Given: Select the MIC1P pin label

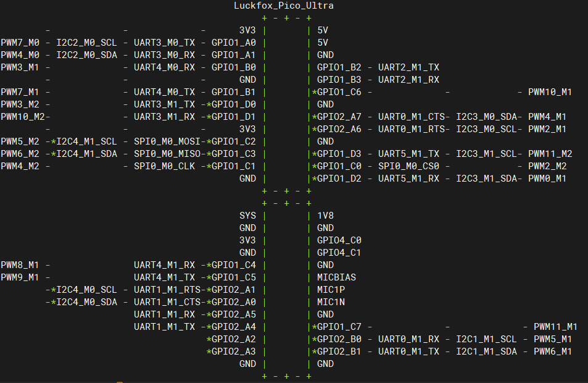Looking at the screenshot, I should pos(331,290).
